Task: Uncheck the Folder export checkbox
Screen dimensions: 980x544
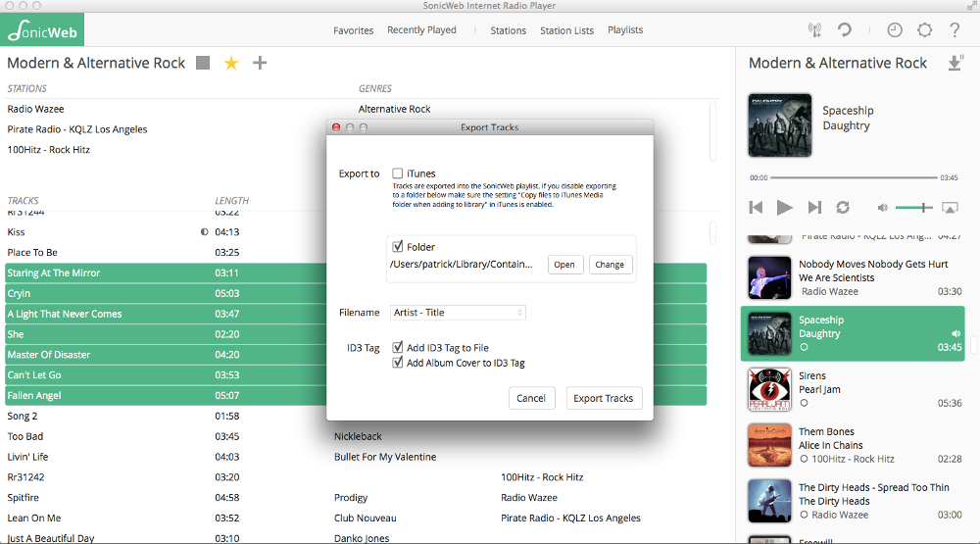Action: [398, 247]
